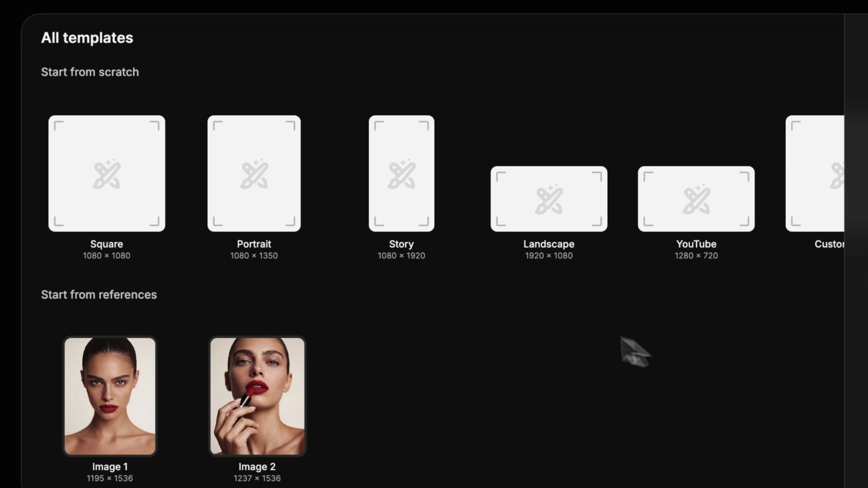Click the "Start from references" section heading
The width and height of the screenshot is (868, 488).
point(99,294)
